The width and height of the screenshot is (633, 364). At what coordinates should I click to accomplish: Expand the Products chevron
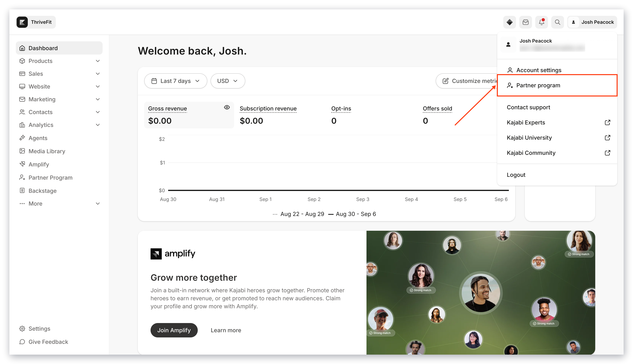[x=98, y=61]
